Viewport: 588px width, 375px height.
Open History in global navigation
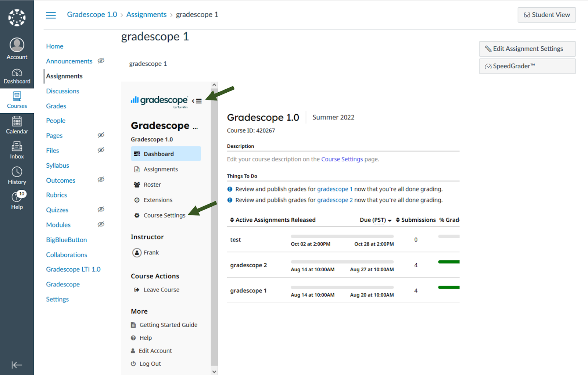17,176
